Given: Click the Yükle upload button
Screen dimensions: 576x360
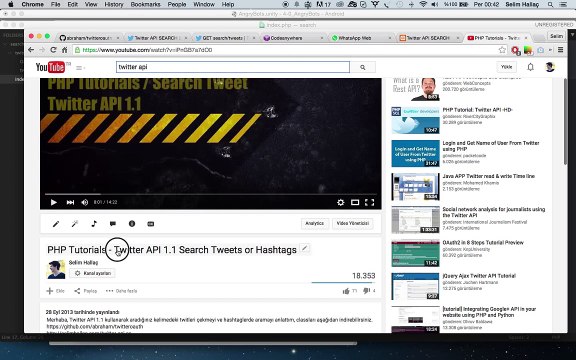Looking at the screenshot, I should tap(507, 67).
